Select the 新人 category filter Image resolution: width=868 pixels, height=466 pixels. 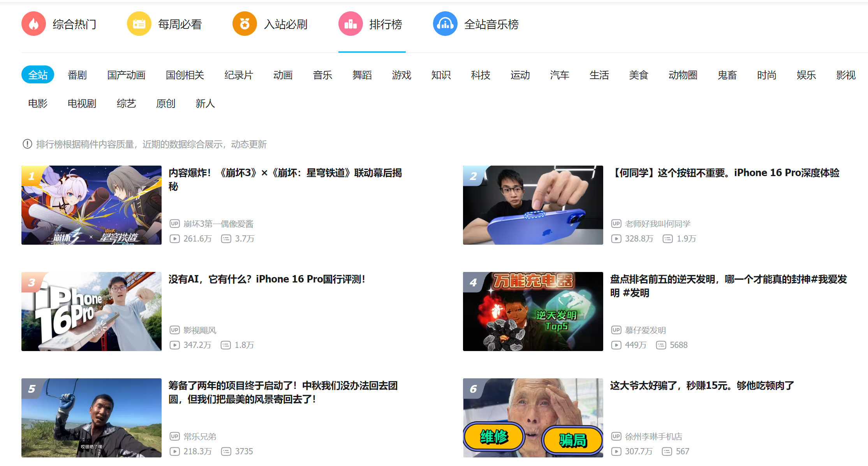click(205, 104)
